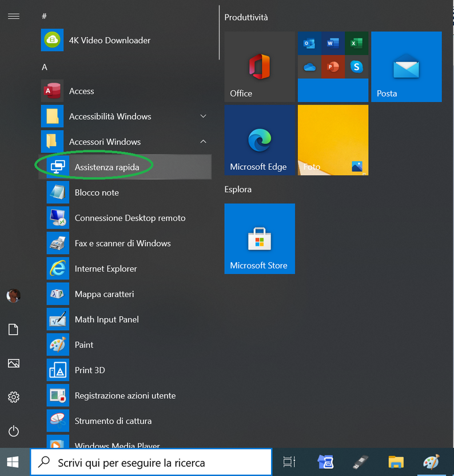Launch Access from the app list
Viewport: 454px width, 476px height.
(x=126, y=91)
